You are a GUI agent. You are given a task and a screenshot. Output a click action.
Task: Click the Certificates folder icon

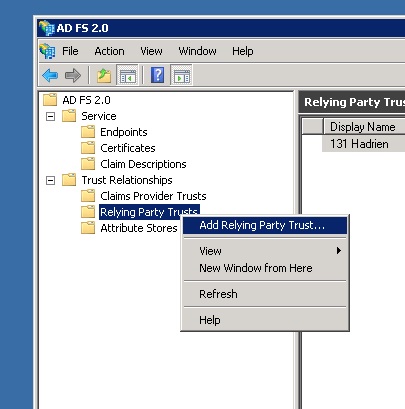click(88, 148)
